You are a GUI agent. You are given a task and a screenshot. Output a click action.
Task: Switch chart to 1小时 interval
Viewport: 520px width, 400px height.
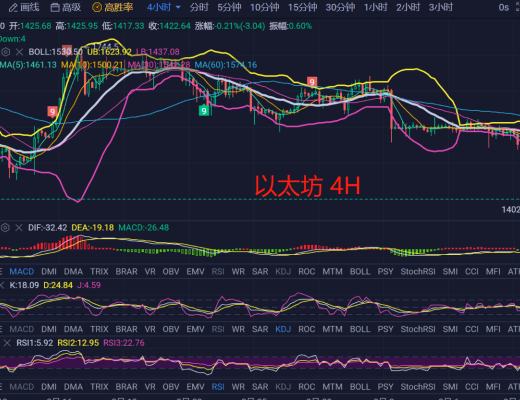click(376, 7)
